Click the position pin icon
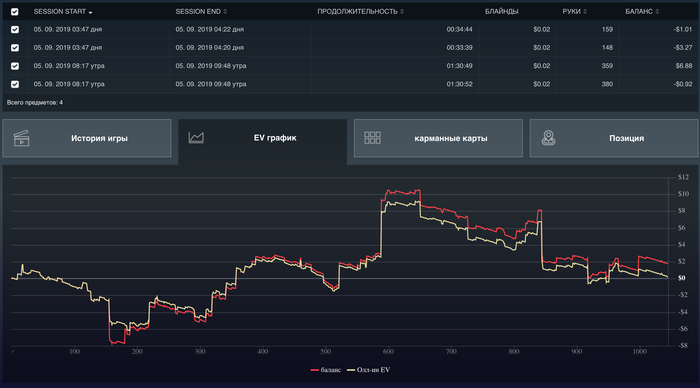Screen dimensions: 700x388 pos(548,138)
